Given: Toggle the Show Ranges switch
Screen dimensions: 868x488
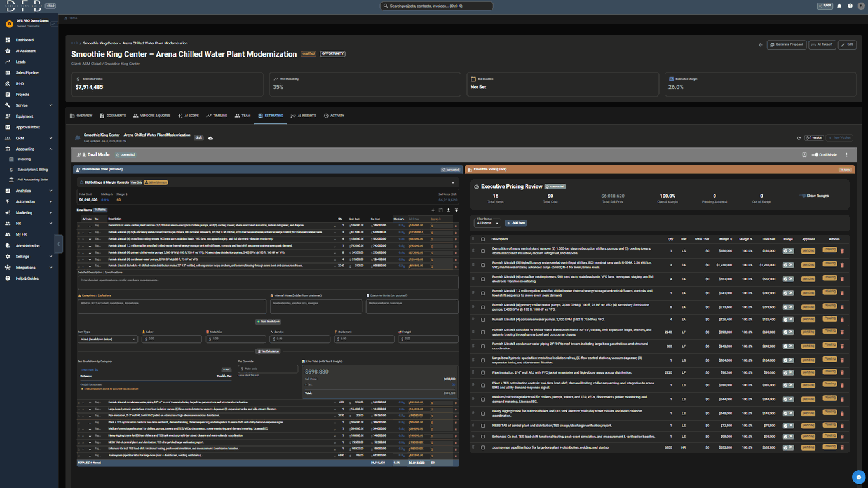Looking at the screenshot, I should pyautogui.click(x=803, y=196).
